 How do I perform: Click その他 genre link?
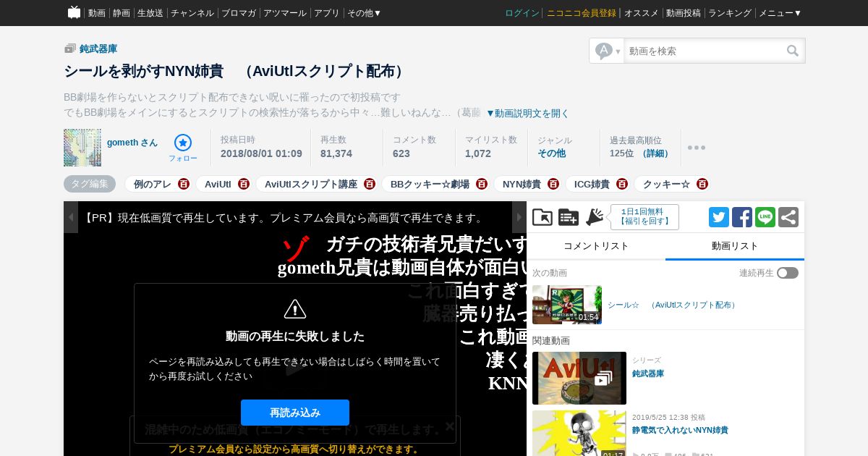[x=552, y=153]
